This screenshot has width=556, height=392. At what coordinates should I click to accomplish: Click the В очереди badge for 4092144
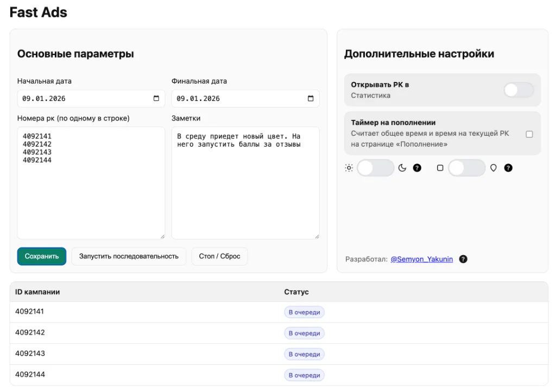coord(304,375)
